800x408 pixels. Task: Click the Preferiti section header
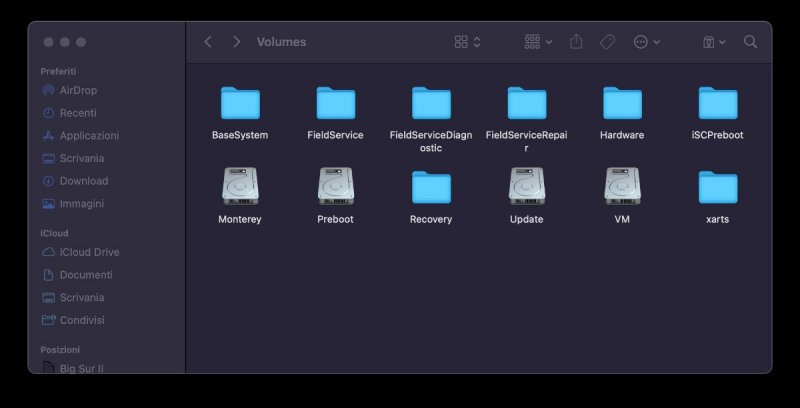[x=58, y=71]
